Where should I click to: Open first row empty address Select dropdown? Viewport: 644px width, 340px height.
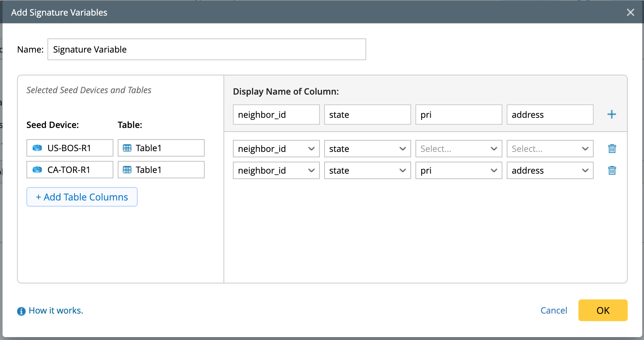click(x=550, y=149)
